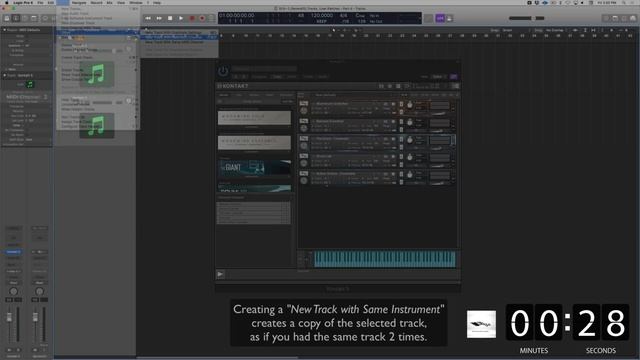Viewport: 640px width, 360px height.
Task: Toggle the purple count-in button
Action: (440, 18)
